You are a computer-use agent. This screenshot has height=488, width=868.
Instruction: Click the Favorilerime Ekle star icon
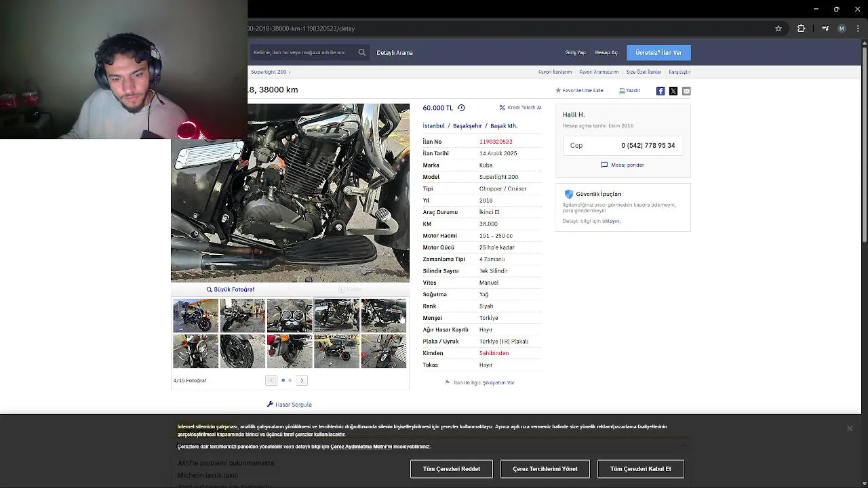click(558, 90)
